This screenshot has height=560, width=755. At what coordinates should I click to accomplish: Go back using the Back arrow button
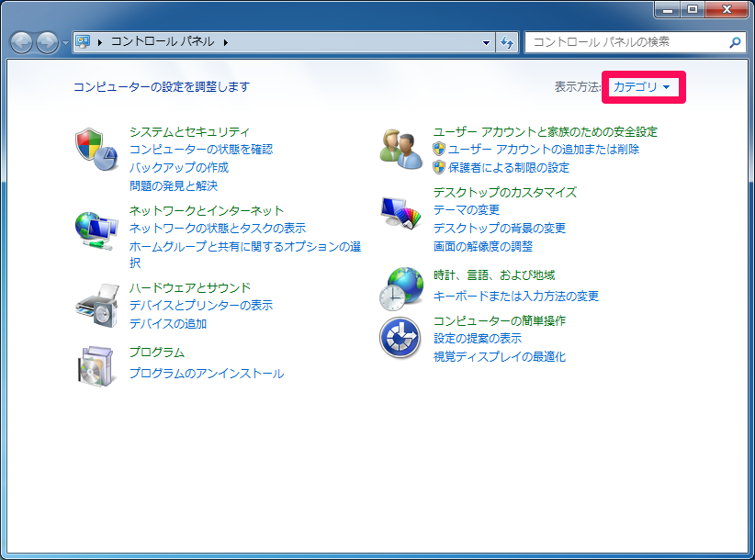point(22,42)
